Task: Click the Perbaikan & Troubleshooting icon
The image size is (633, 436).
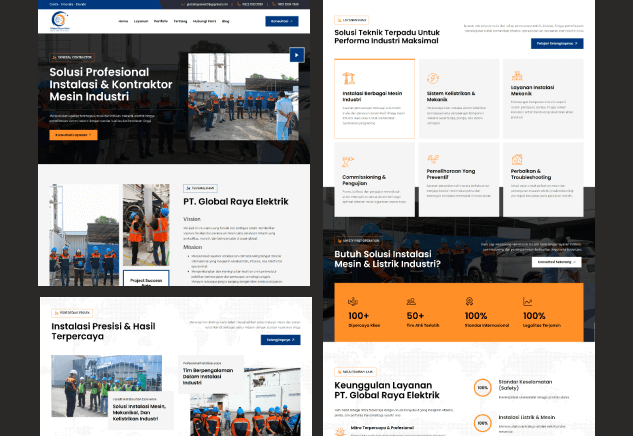Action: click(517, 159)
